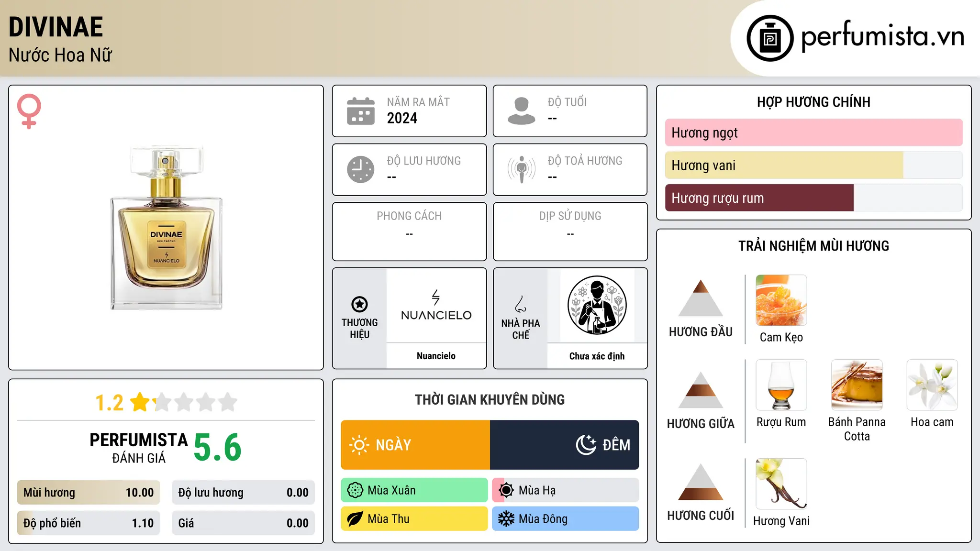The width and height of the screenshot is (980, 551).
Task: Open the Nuancielo brand name link
Action: pos(436,356)
